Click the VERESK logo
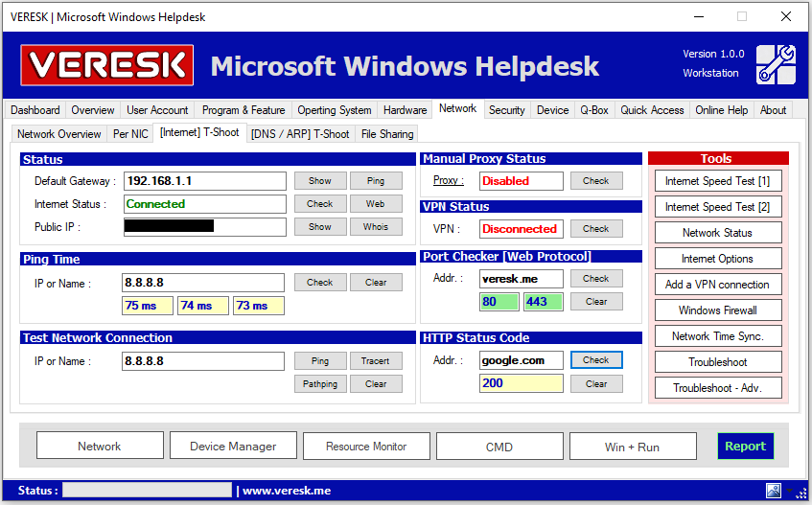 click(x=106, y=64)
